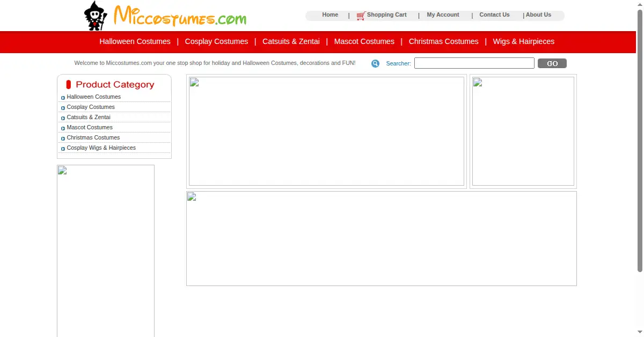Screen dimensions: 644x337
Task: Open Cosplay Costumes in the red navigation bar
Action: click(216, 41)
